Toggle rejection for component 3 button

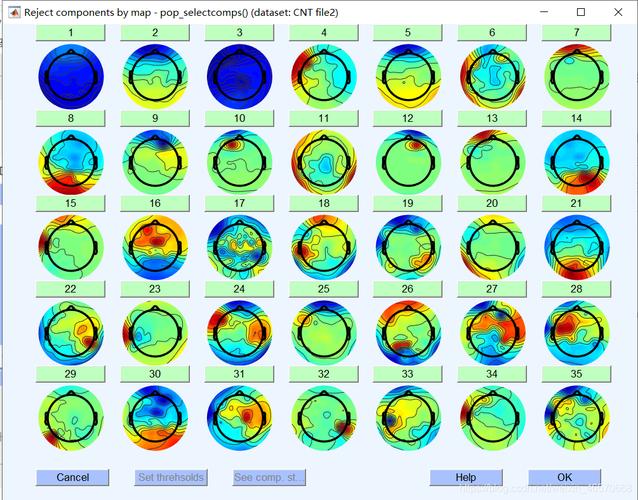[239, 33]
